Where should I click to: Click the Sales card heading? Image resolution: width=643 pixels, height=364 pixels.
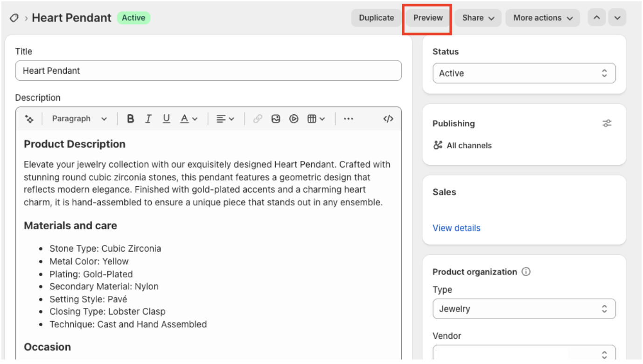point(444,192)
